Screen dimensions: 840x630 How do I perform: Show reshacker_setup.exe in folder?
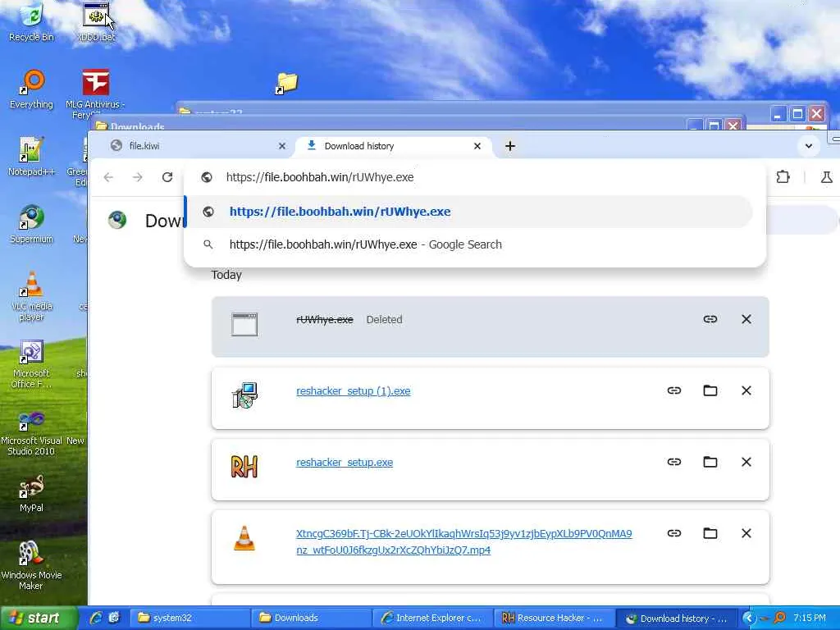[710, 462]
